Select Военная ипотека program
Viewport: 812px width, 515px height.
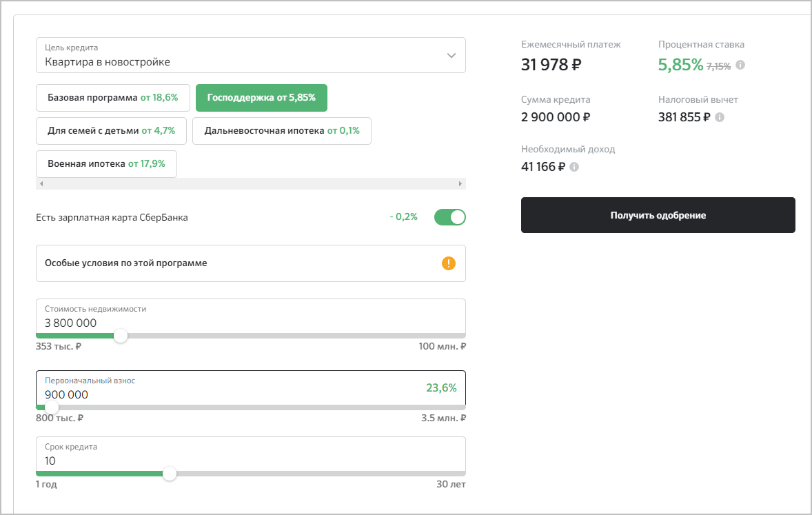click(106, 164)
